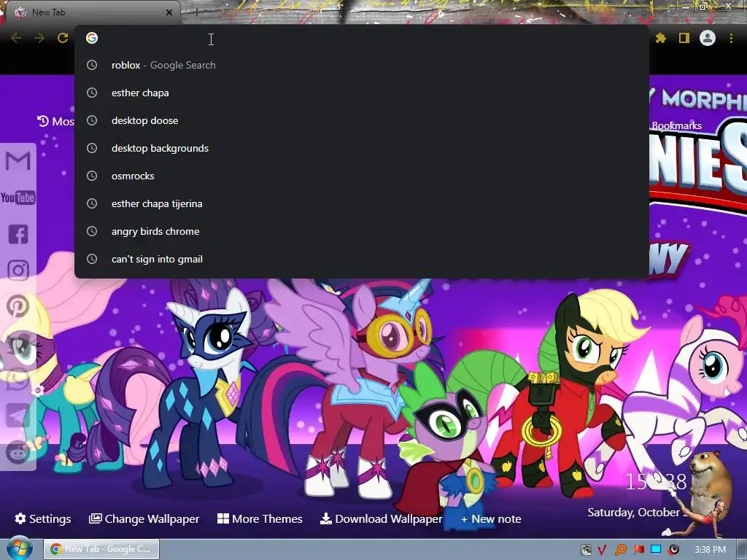
Task: Add a note with '+ New note'
Action: pos(491,519)
